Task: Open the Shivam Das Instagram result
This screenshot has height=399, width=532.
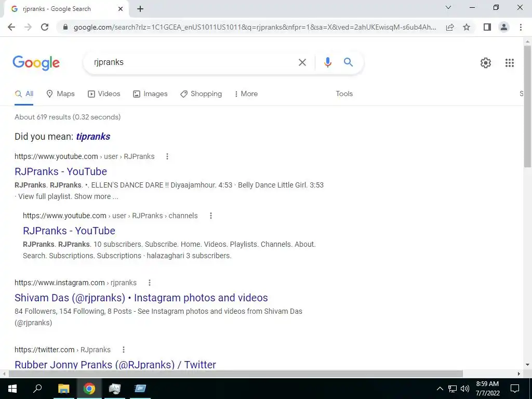Action: (141, 298)
